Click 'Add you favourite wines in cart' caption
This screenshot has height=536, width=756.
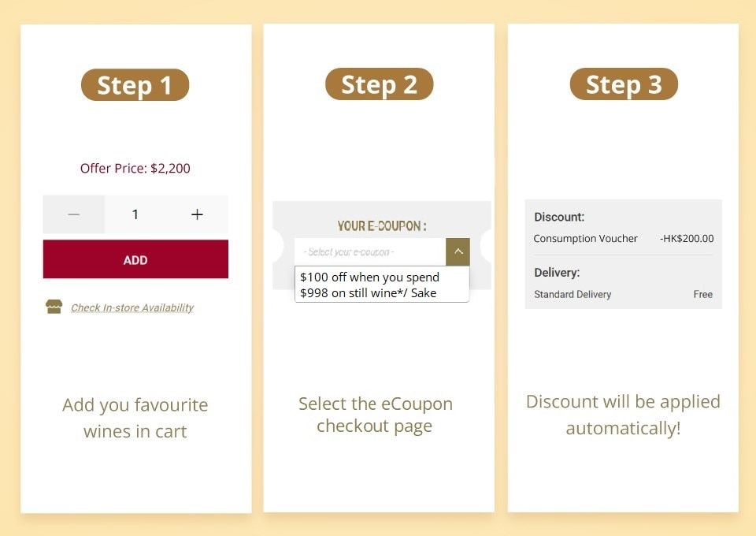coord(135,418)
